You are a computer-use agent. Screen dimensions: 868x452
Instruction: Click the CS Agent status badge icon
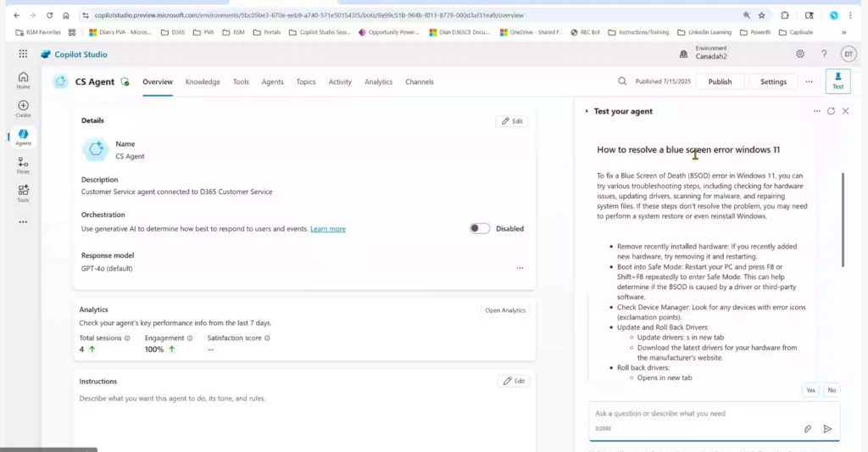pyautogui.click(x=125, y=81)
